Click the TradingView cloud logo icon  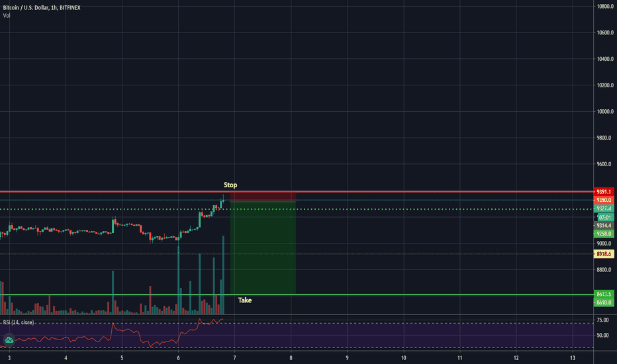pos(9,340)
